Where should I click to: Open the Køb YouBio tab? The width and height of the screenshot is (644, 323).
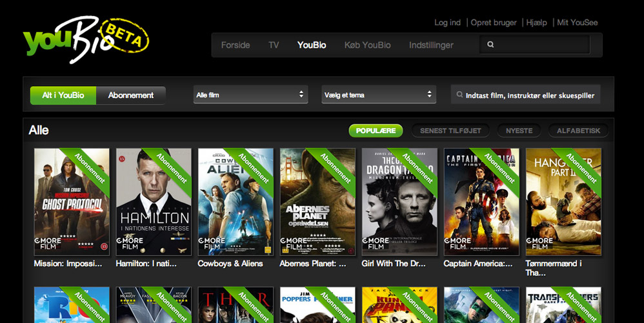tap(368, 45)
